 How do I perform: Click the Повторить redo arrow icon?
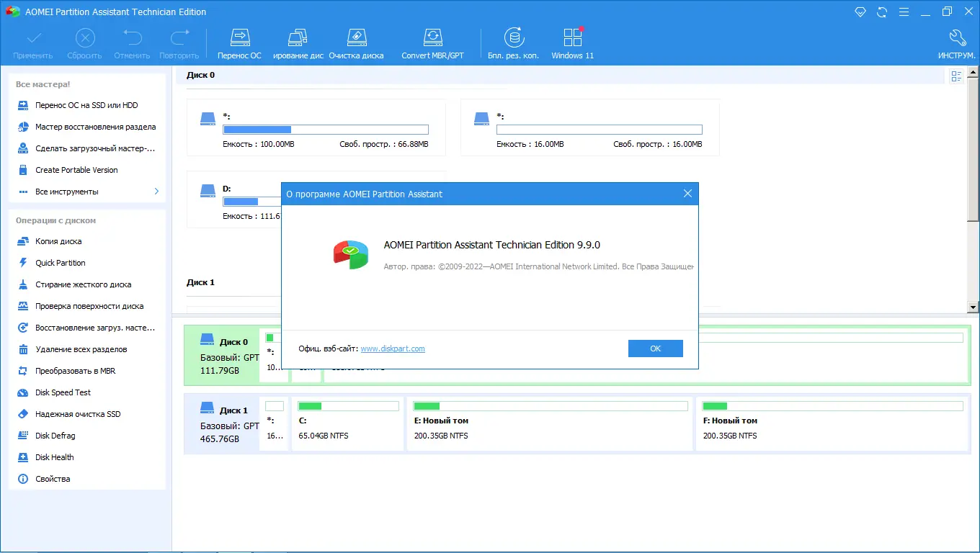click(x=179, y=37)
